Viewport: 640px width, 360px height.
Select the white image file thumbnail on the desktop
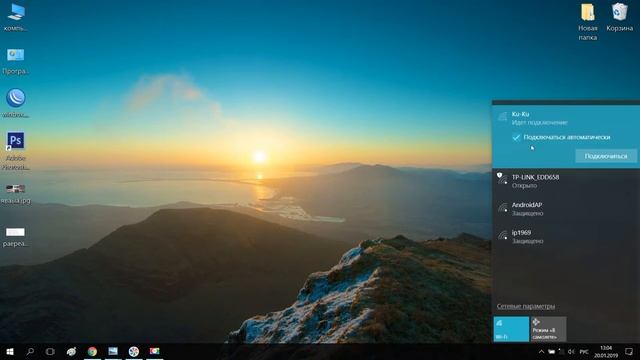pyautogui.click(x=16, y=237)
